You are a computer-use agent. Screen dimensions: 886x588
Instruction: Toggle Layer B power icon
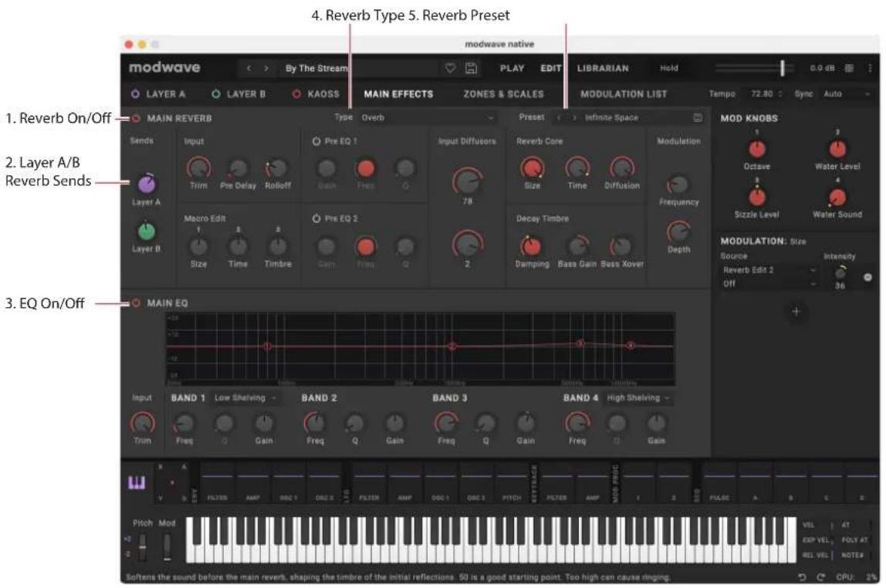(216, 94)
